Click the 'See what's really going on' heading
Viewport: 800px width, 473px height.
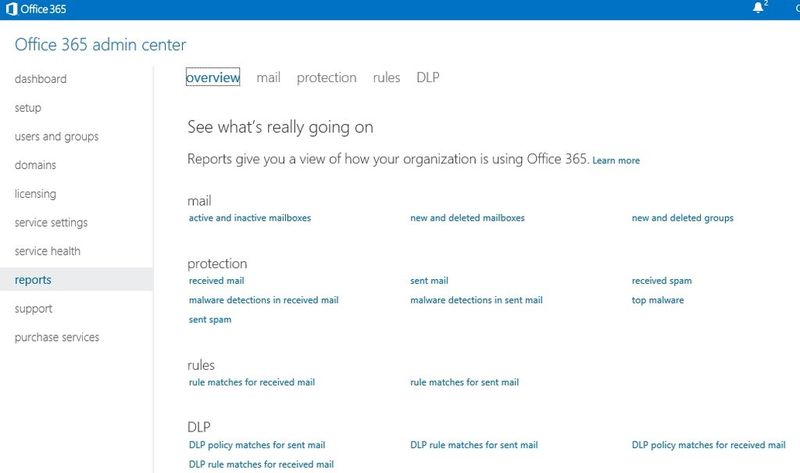point(280,127)
